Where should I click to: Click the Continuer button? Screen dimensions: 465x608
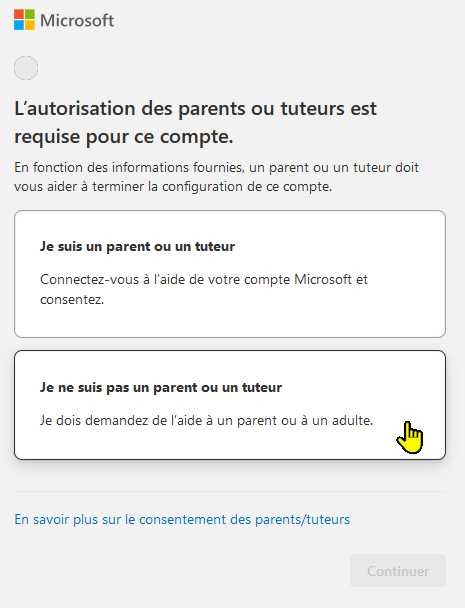point(398,571)
